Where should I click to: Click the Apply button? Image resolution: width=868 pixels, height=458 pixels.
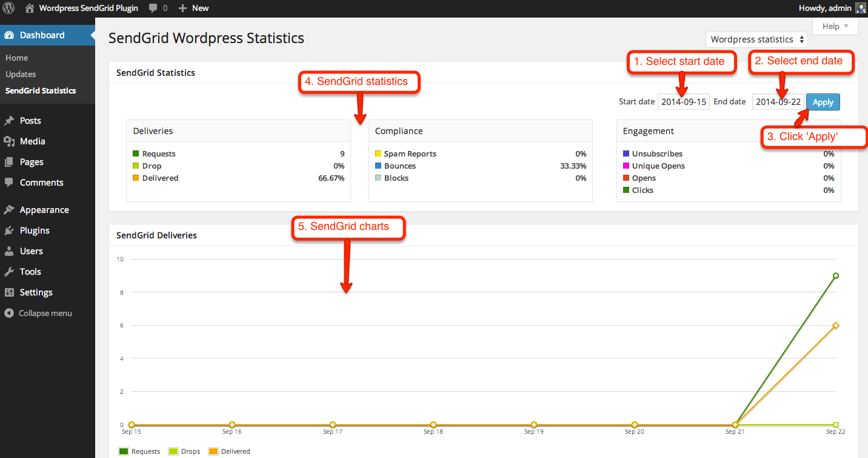(x=823, y=102)
